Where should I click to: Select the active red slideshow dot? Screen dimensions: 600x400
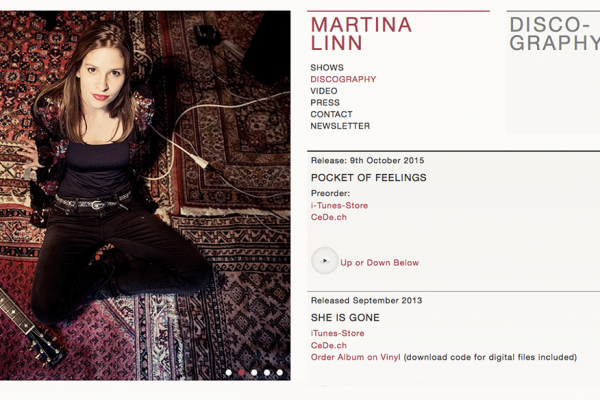tap(241, 372)
